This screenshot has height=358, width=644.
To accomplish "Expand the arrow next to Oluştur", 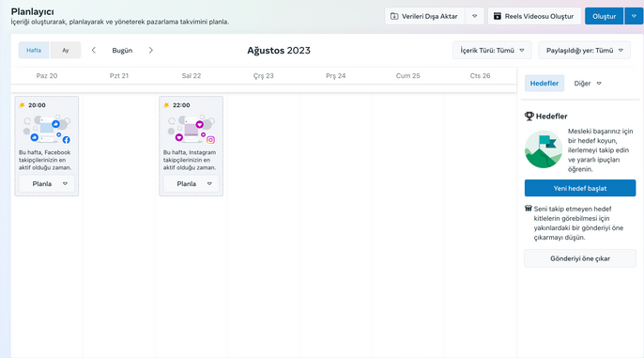I will pyautogui.click(x=635, y=16).
